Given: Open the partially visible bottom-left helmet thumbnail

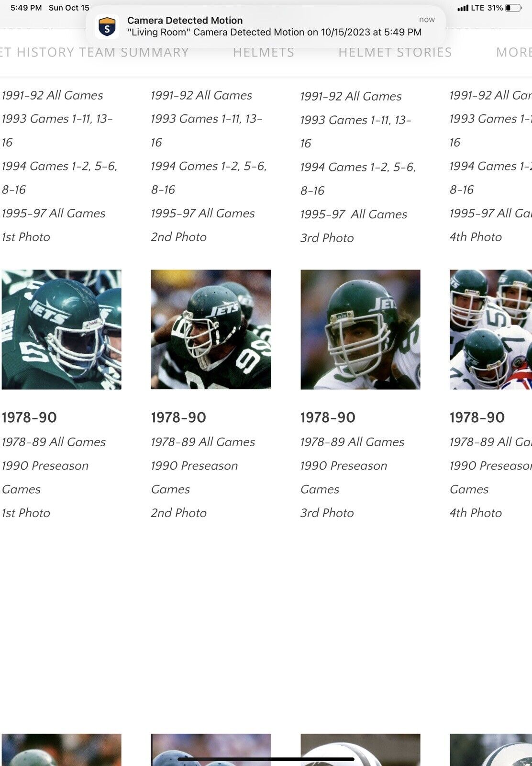Looking at the screenshot, I should point(61,750).
